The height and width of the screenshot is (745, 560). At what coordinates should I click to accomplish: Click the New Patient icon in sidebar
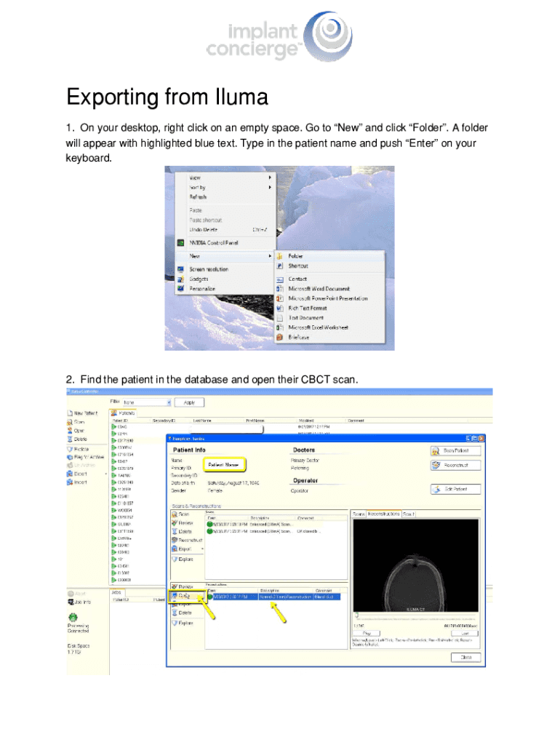click(x=71, y=413)
